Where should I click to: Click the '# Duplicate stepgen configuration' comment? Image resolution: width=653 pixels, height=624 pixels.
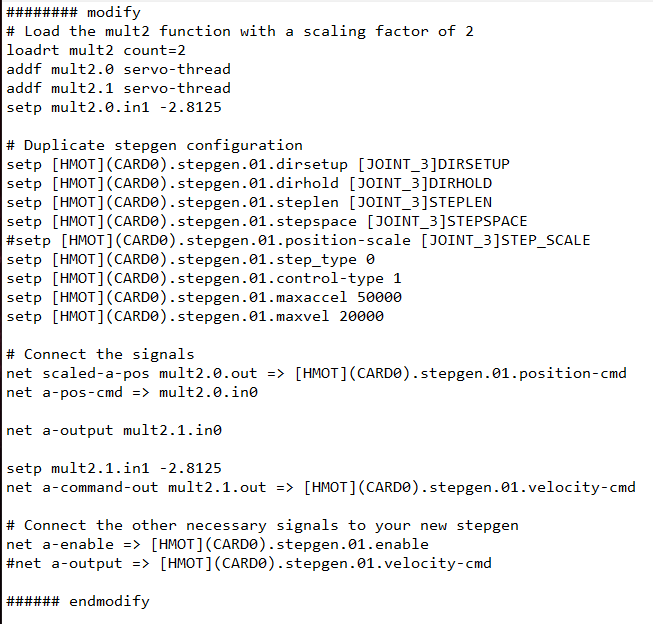[154, 145]
